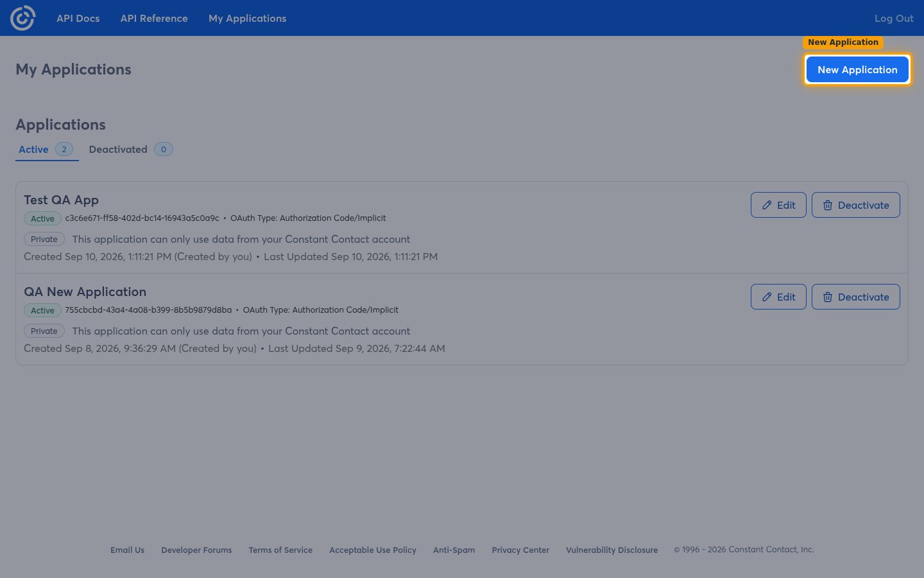Click Private badge under QA New Application
924x578 pixels.
[x=44, y=331]
